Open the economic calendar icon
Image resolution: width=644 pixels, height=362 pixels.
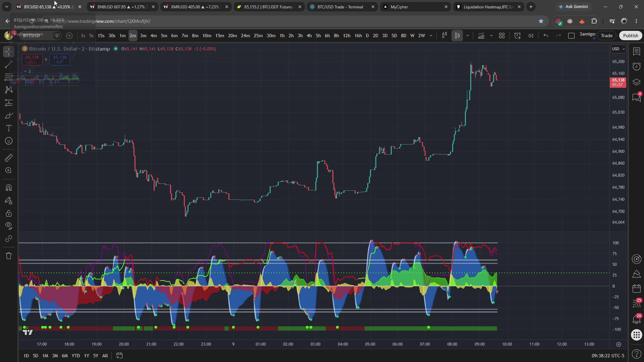[636, 289]
